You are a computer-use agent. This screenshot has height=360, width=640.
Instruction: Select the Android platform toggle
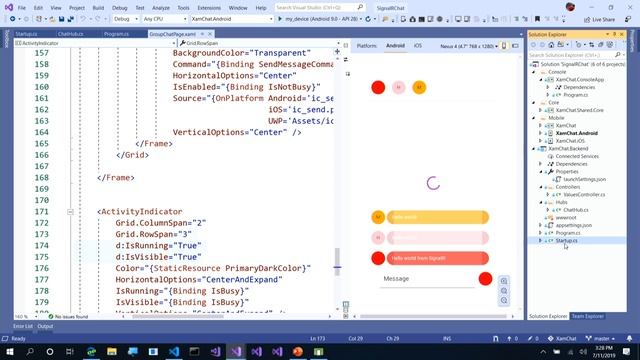395,46
